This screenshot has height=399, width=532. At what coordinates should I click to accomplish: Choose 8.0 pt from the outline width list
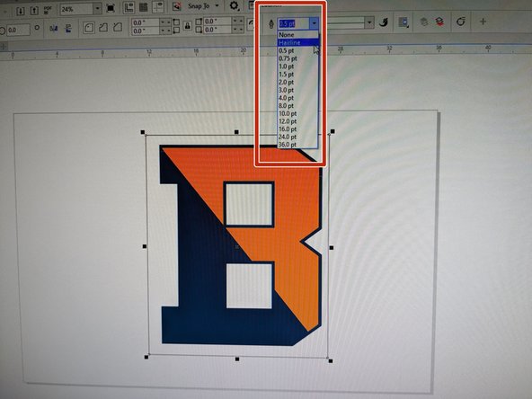point(297,105)
